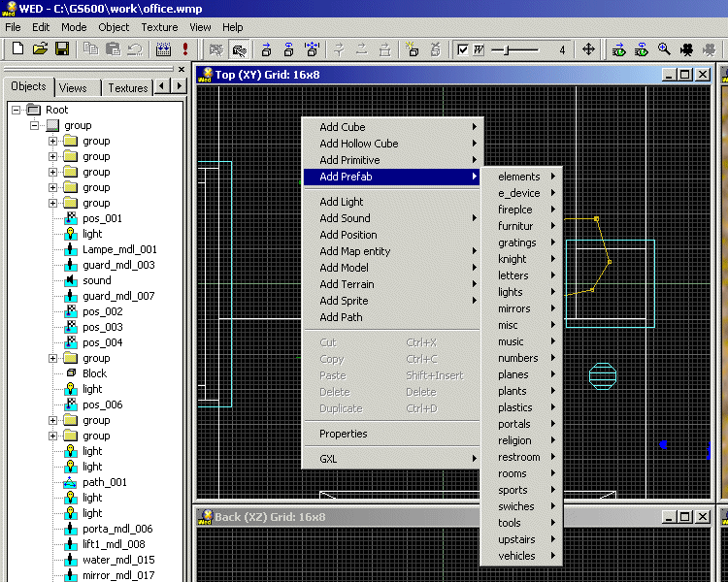Viewport: 728px width, 582px height.
Task: Click the four-way move arrows icon
Action: click(588, 48)
